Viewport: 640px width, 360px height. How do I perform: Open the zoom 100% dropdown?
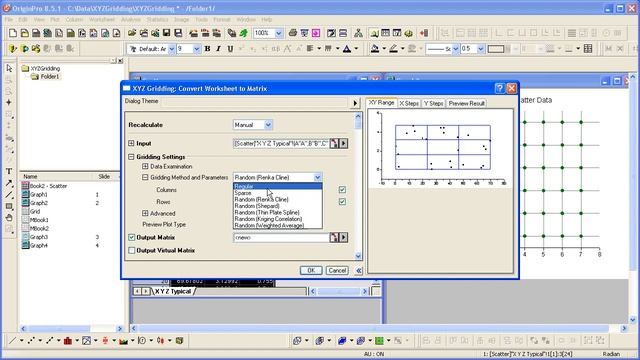[x=279, y=33]
